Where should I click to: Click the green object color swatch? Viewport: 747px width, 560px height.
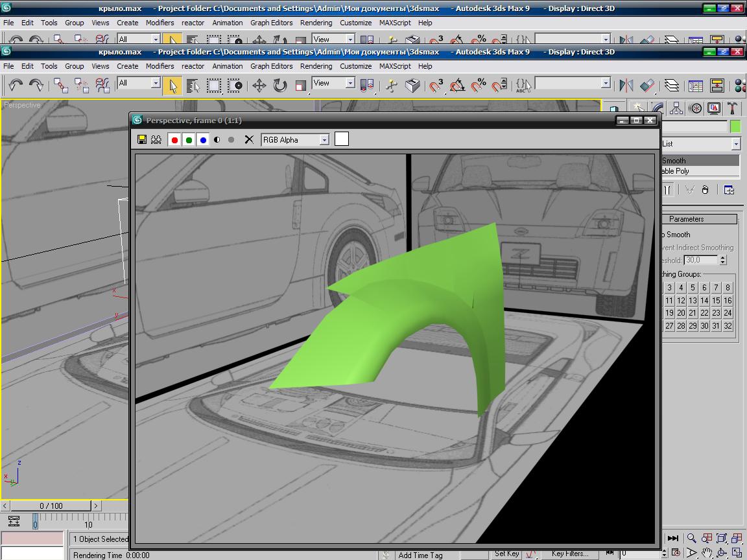click(735, 126)
